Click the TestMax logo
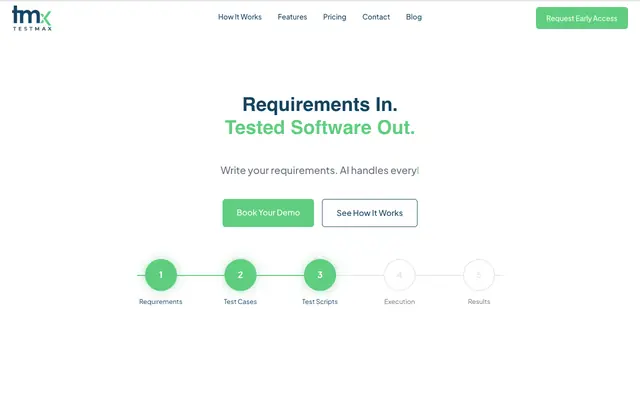 (32, 18)
